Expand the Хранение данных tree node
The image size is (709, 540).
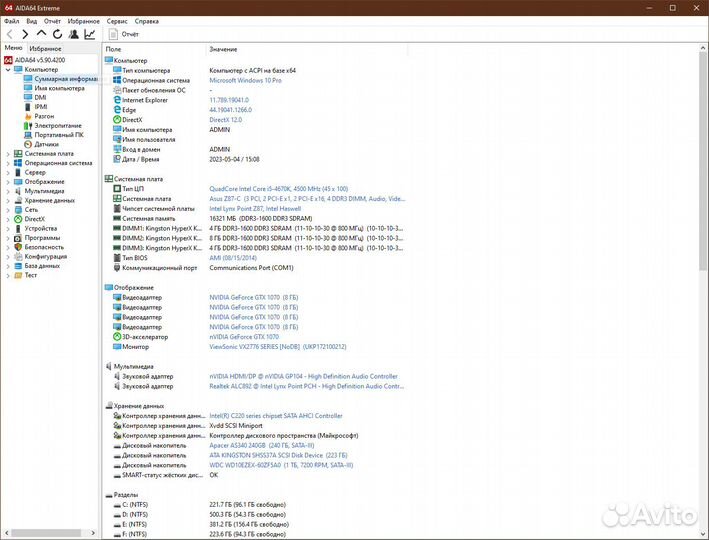pyautogui.click(x=8, y=200)
